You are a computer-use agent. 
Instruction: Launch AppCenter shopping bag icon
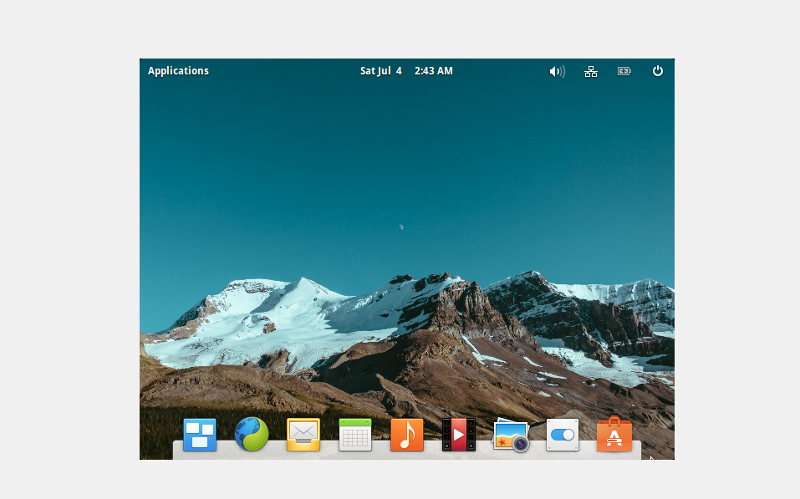[x=614, y=434]
